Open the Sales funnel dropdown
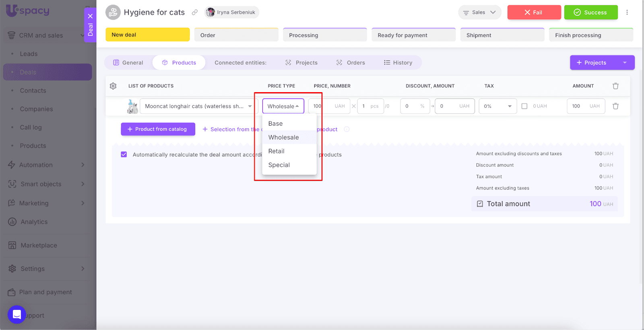The width and height of the screenshot is (644, 330). coord(479,12)
